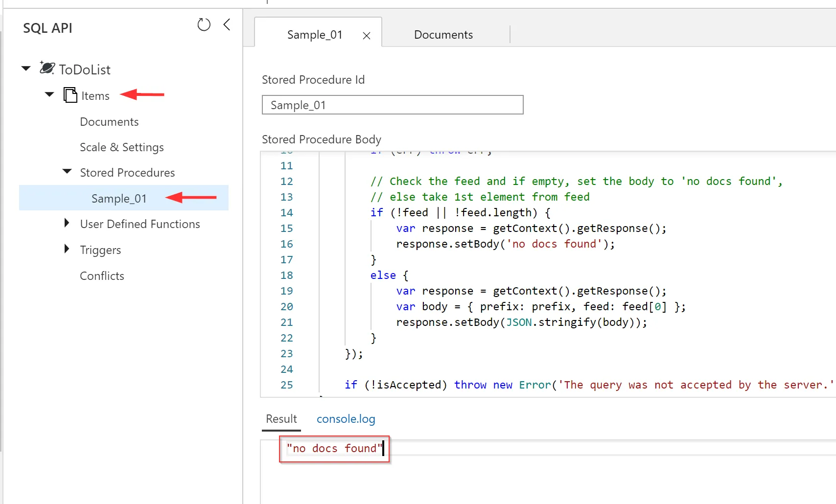836x504 pixels.
Task: Collapse the ToDoList database node
Action: point(26,68)
